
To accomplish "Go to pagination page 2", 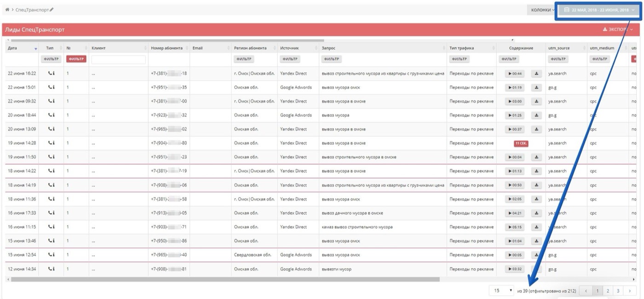I will click(x=608, y=291).
